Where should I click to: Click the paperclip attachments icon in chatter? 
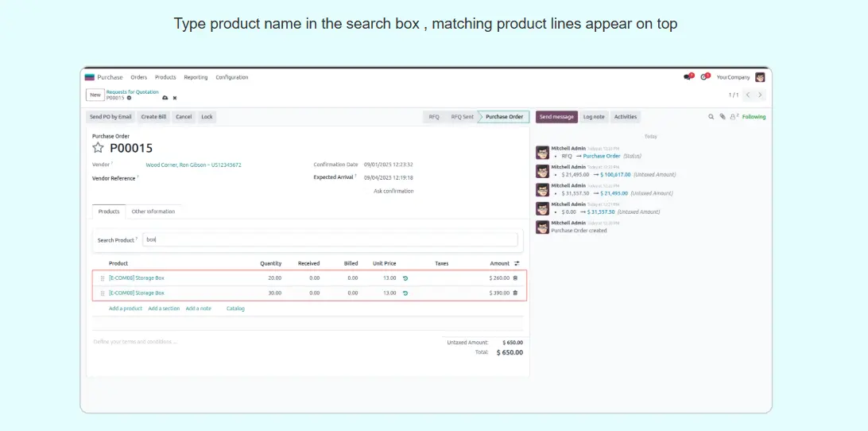click(x=723, y=117)
